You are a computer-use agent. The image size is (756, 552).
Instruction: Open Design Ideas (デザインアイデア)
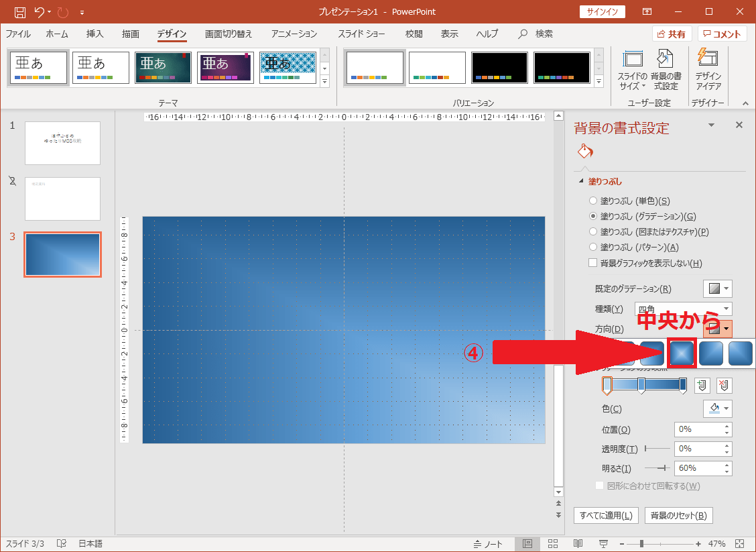(708, 70)
